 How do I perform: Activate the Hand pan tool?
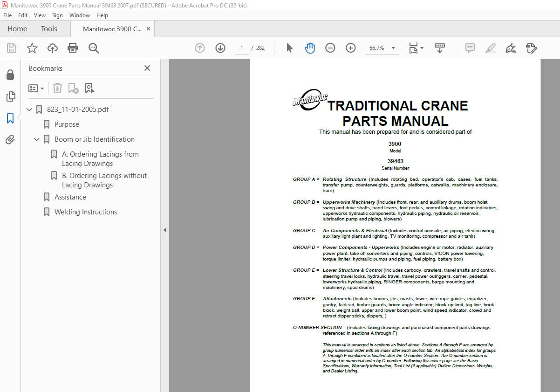click(310, 48)
